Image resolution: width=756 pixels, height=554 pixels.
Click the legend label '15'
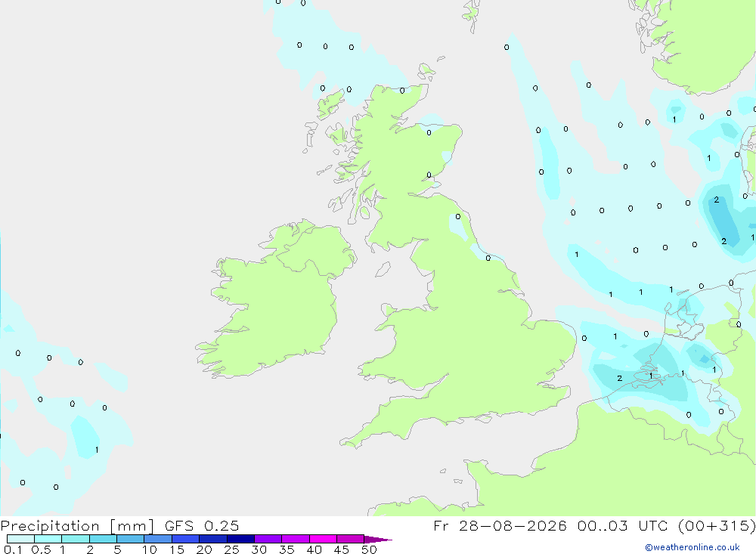click(177, 549)
